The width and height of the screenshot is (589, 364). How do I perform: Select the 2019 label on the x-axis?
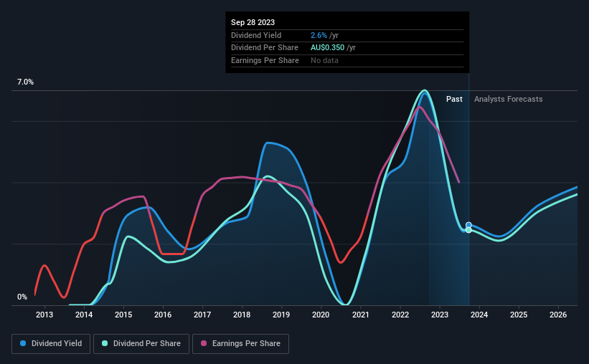[x=281, y=315]
